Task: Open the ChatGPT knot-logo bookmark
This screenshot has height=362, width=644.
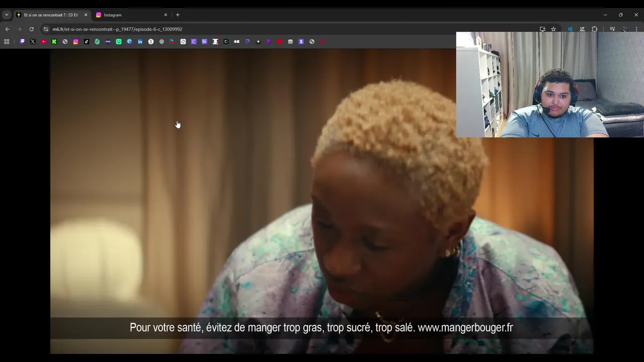Action: pyautogui.click(x=162, y=42)
